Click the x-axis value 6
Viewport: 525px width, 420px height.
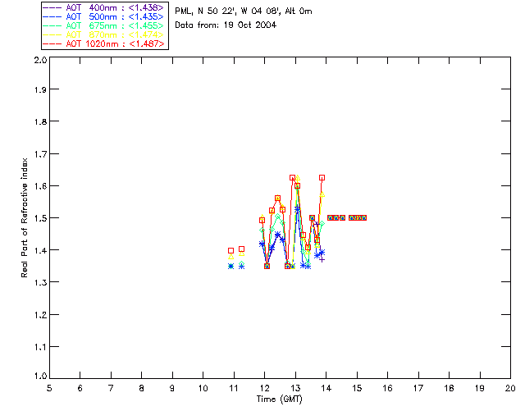point(80,388)
